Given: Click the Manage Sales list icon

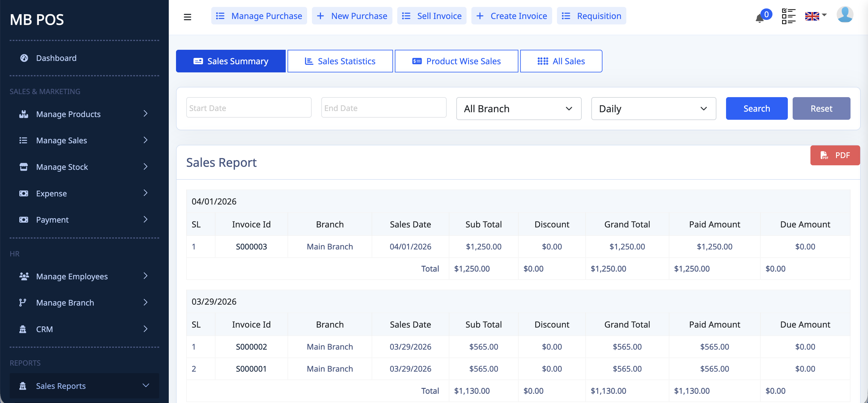Looking at the screenshot, I should [x=23, y=140].
